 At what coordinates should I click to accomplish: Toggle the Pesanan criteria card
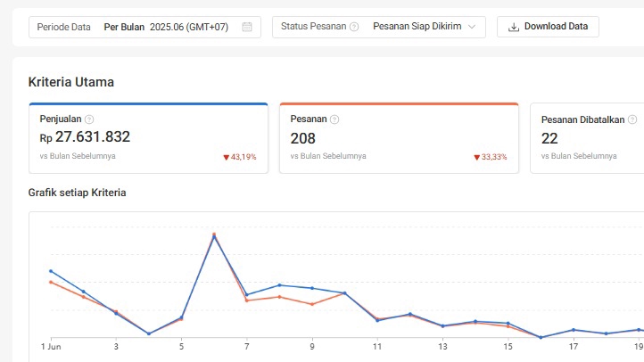[399, 138]
